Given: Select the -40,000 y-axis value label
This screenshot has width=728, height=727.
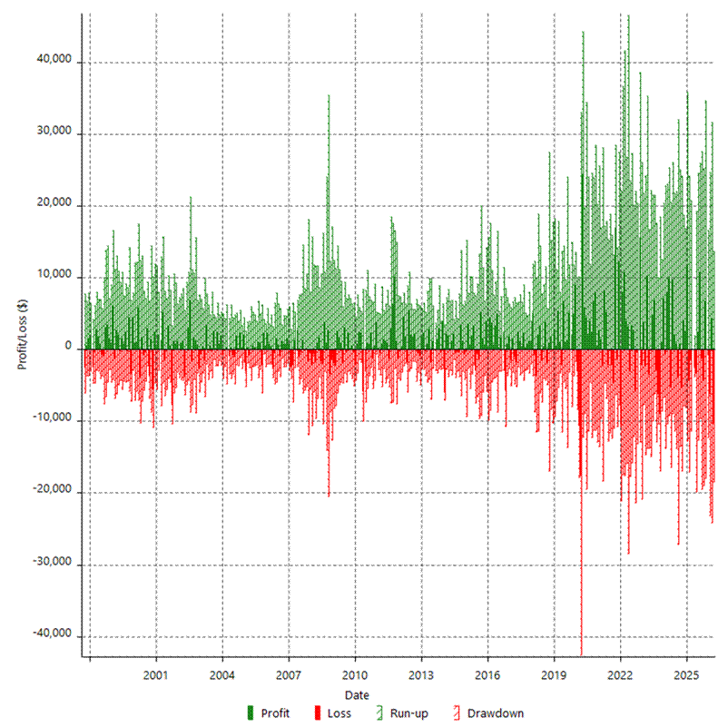Looking at the screenshot, I should click(x=52, y=634).
